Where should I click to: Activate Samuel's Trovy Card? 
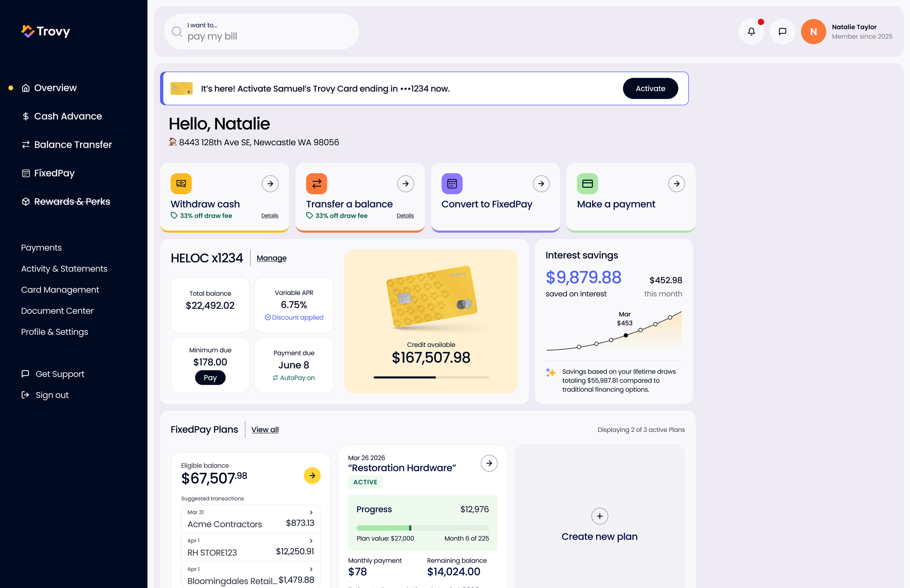click(x=650, y=88)
